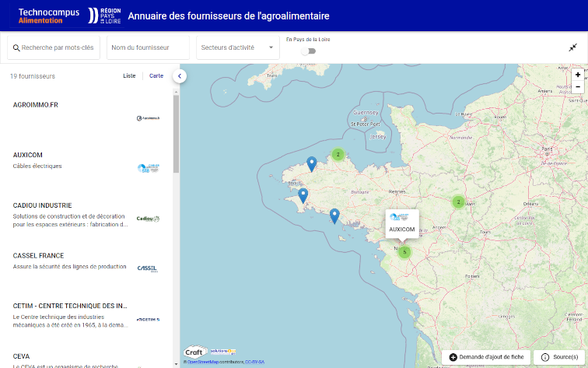This screenshot has width=588, height=368.
Task: Click the scrollbar down arrow of the list
Action: [x=176, y=364]
